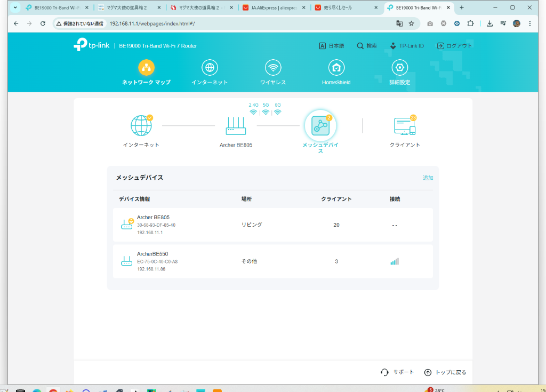The width and height of the screenshot is (546, 392).
Task: Select the Clients (クライアント) diagram icon
Action: [405, 126]
